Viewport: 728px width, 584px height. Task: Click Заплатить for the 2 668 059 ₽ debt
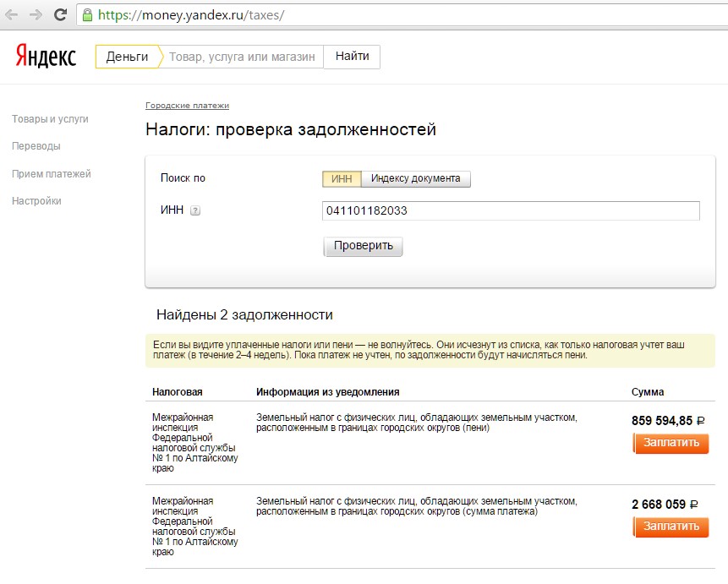tap(671, 527)
